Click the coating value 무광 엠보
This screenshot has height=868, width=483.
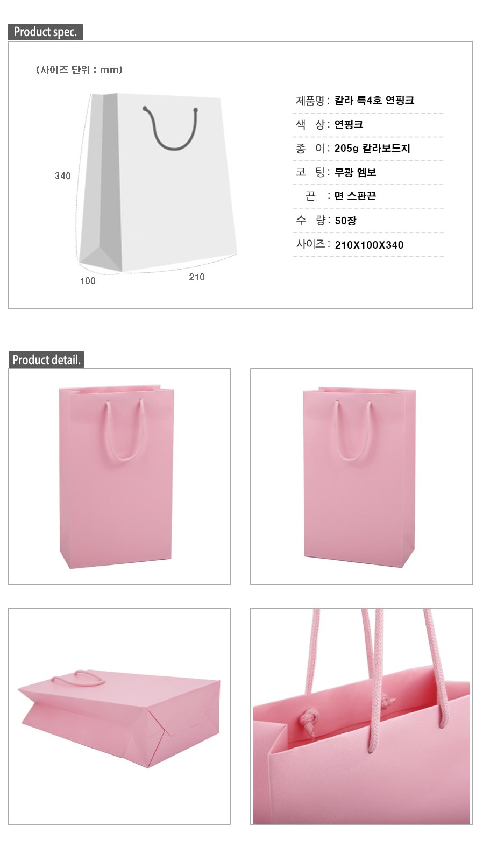click(x=355, y=172)
